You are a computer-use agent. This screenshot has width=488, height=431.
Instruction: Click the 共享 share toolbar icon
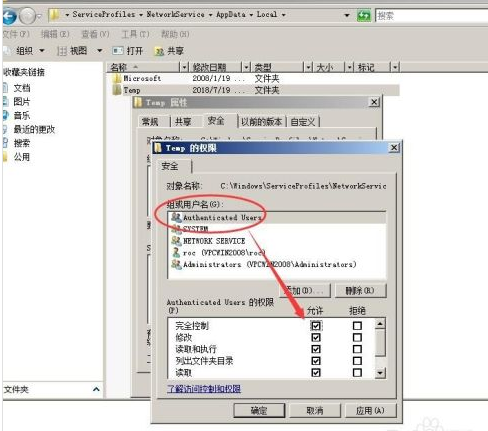159,51
